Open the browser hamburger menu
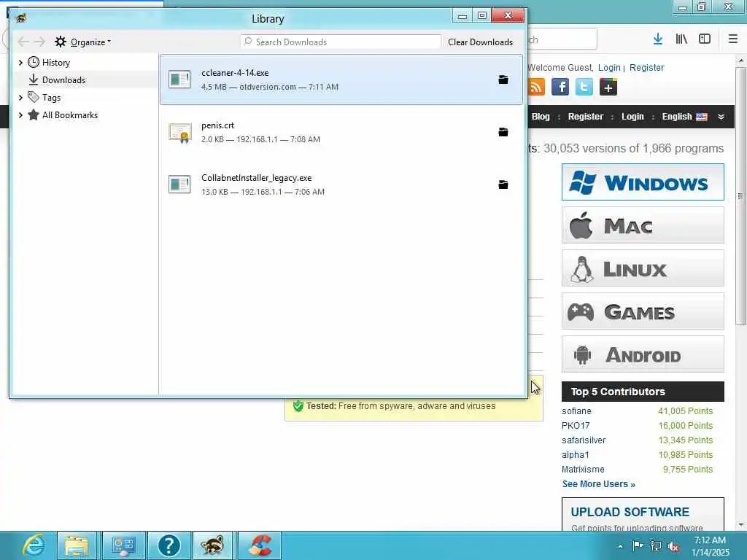Image resolution: width=747 pixels, height=560 pixels. pyautogui.click(x=733, y=39)
